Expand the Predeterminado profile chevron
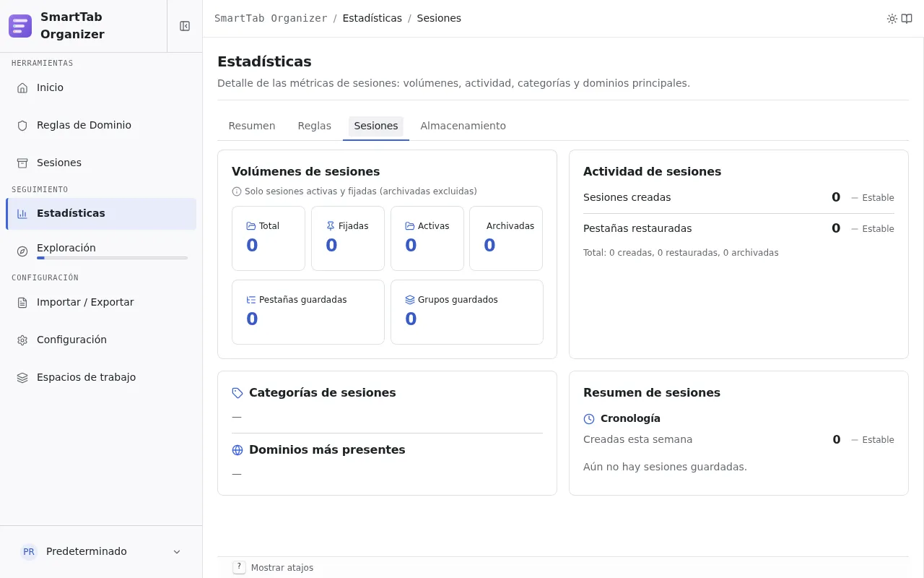This screenshot has width=924, height=578. (x=177, y=552)
